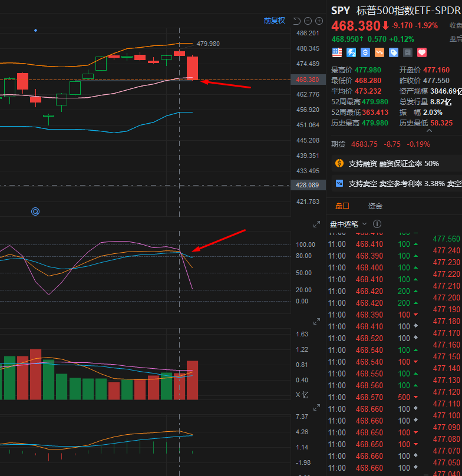The width and height of the screenshot is (462, 476).
Task: Click the gray notes icon
Action: 408,52
